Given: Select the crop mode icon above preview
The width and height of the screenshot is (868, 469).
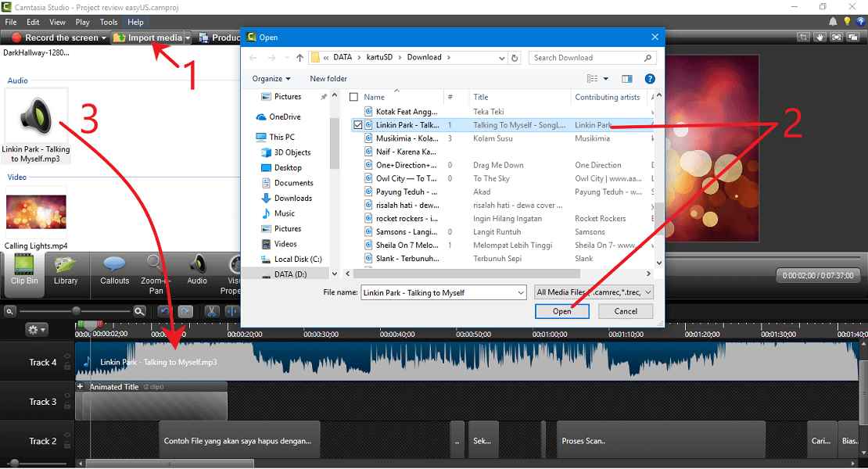Looking at the screenshot, I should (x=802, y=37).
